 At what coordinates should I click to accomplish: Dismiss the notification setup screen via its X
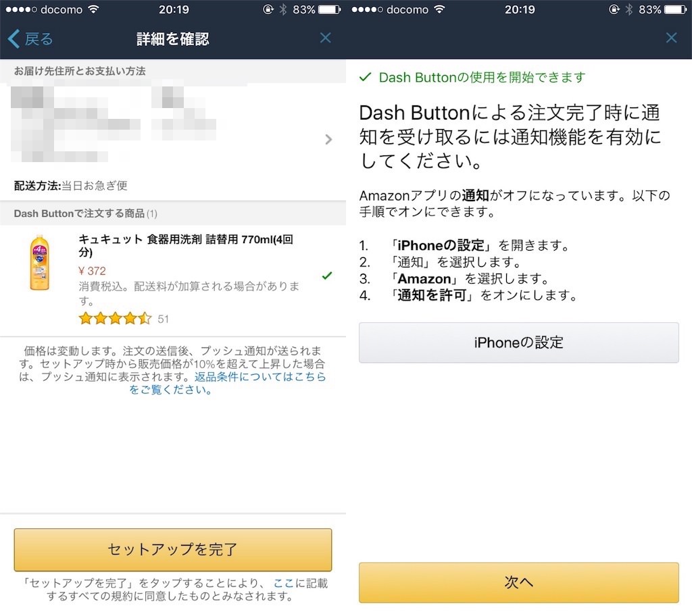point(671,38)
